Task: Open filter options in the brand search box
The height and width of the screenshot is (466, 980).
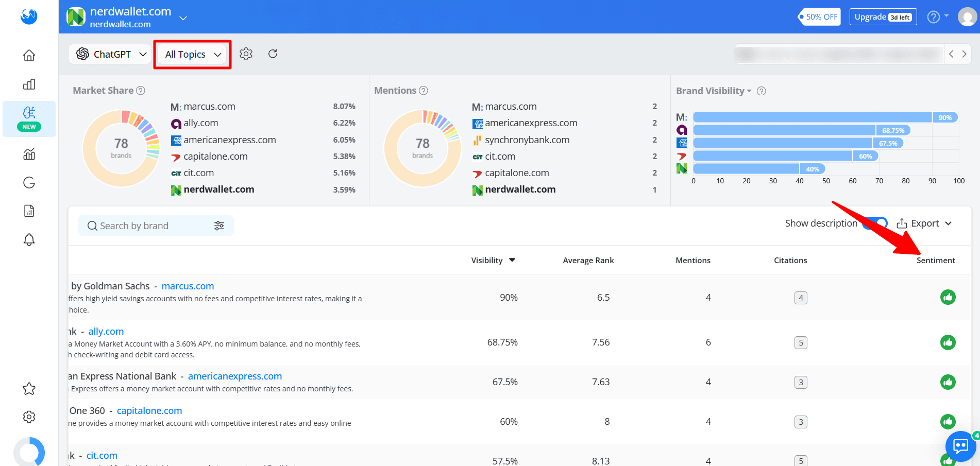Action: pyautogui.click(x=219, y=226)
